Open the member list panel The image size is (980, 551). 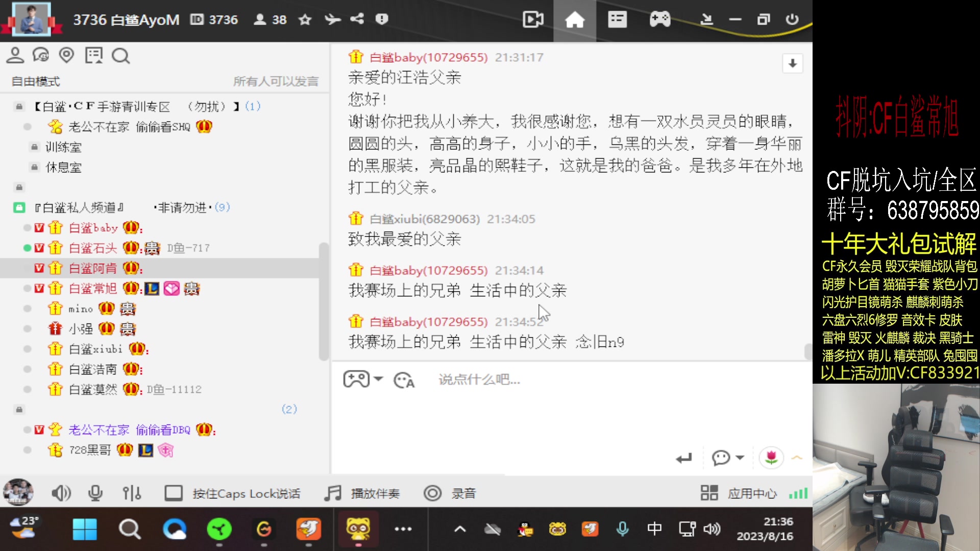click(x=15, y=55)
